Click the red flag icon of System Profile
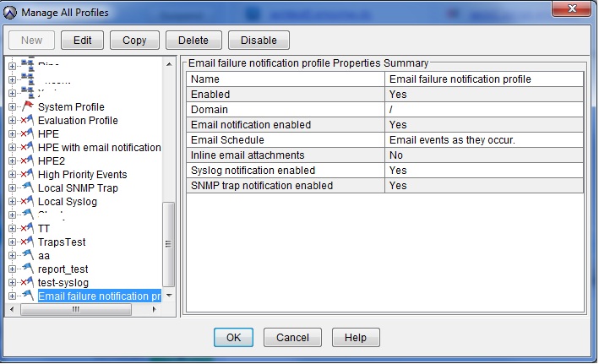The width and height of the screenshot is (599, 364). [x=28, y=106]
